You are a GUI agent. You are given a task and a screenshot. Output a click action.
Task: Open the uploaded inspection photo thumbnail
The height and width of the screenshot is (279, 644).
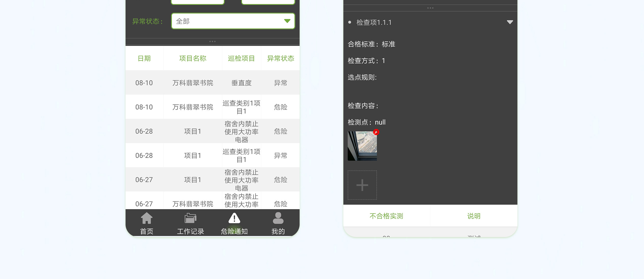[362, 146]
